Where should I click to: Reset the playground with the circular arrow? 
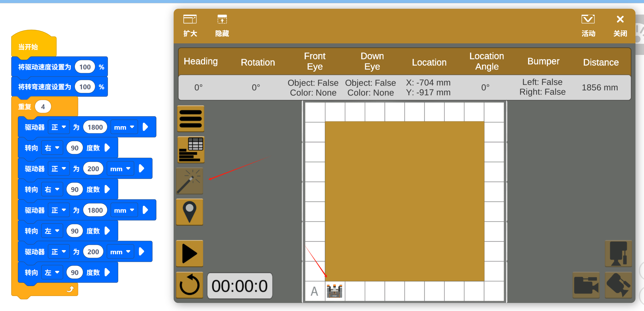tap(190, 285)
